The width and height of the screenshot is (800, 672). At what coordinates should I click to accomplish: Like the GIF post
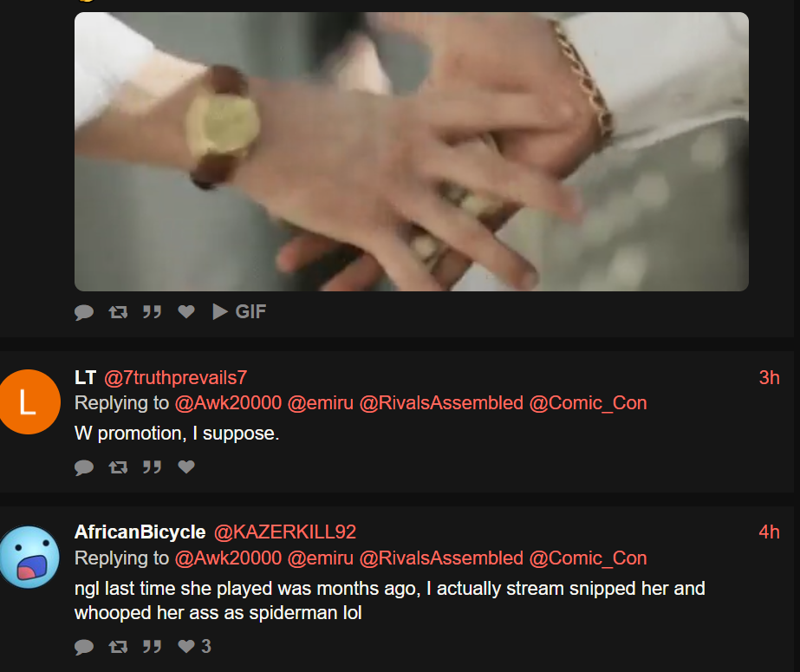[x=186, y=312]
